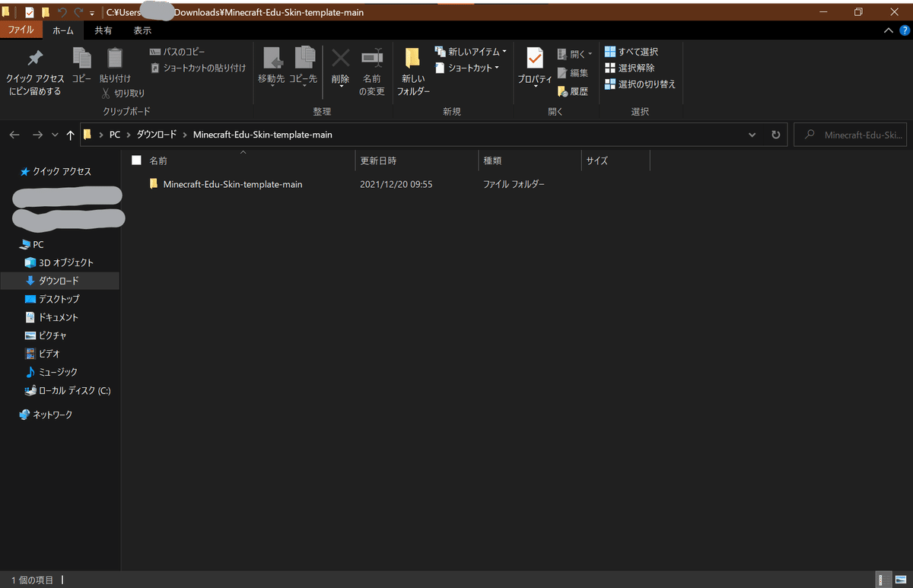
Task: Open the コピー先 (Copy to) menu
Action: tap(303, 67)
